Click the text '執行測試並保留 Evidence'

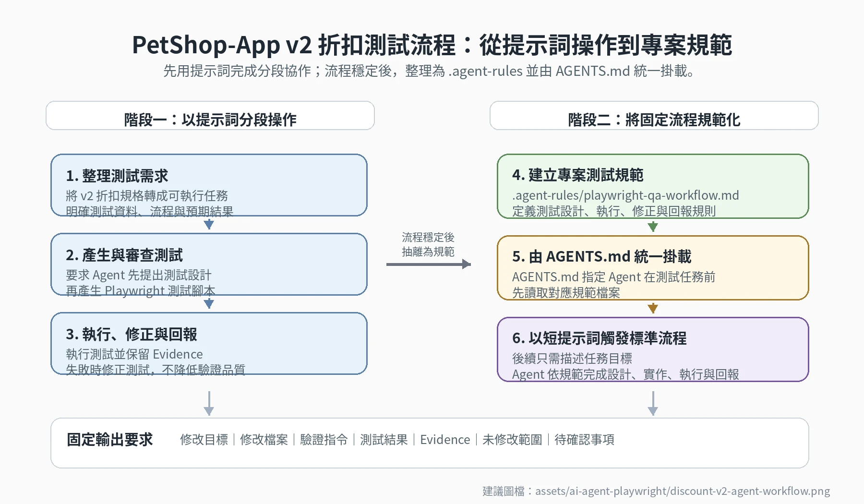134,354
